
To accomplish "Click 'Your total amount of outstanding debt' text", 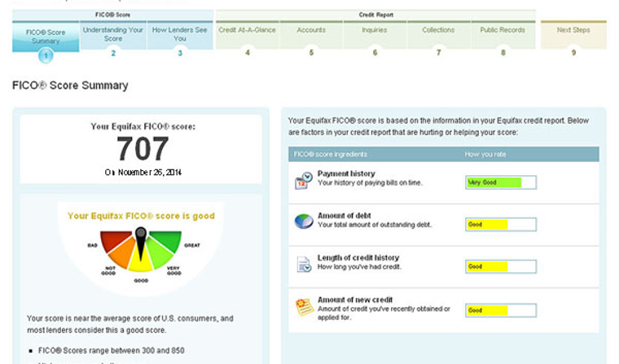I will click(x=375, y=225).
